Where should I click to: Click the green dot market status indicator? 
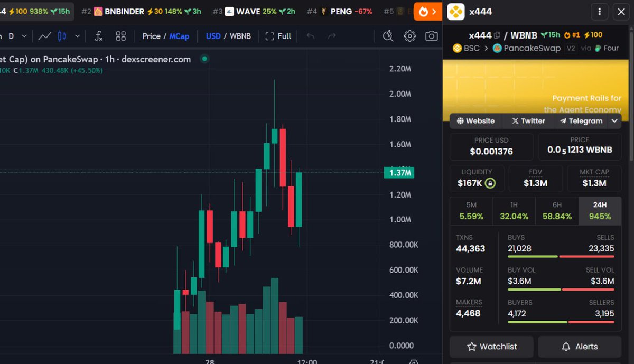click(204, 59)
